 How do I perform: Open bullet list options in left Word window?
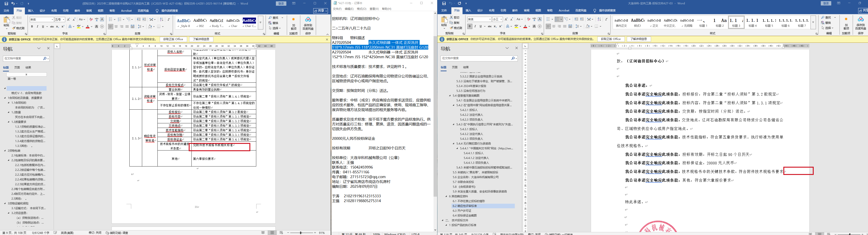pyautogui.click(x=115, y=20)
